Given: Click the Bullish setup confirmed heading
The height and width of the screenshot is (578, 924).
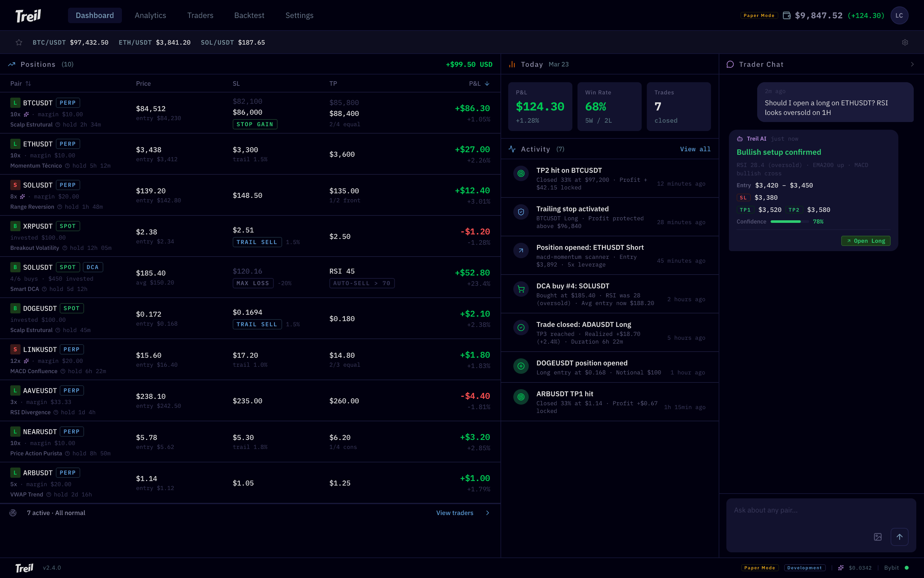Looking at the screenshot, I should [779, 152].
